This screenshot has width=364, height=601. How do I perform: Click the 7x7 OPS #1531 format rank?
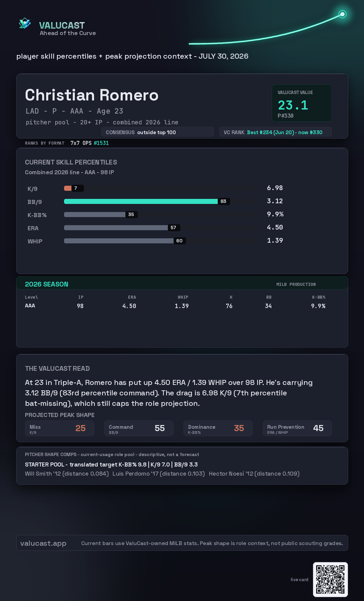point(90,143)
